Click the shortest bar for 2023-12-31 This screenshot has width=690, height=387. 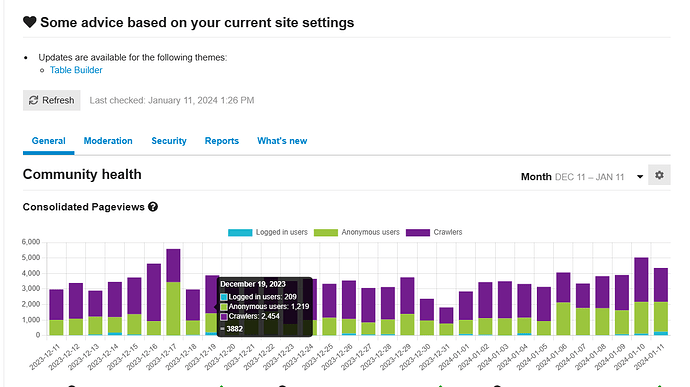click(x=446, y=321)
